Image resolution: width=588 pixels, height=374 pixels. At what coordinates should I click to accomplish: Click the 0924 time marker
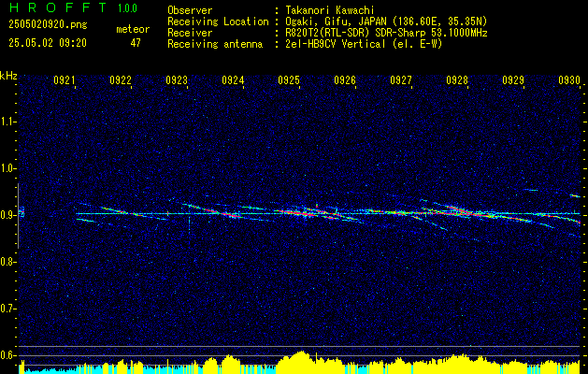pos(233,79)
